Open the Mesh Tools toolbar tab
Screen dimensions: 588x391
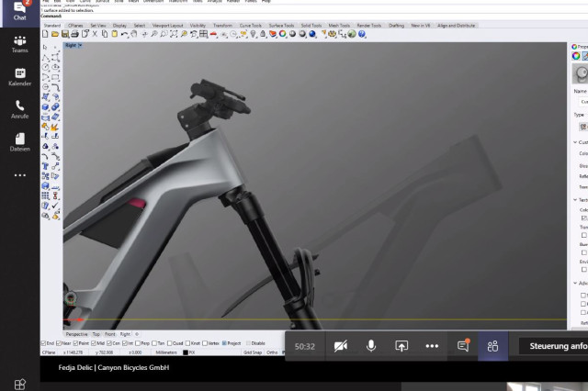click(339, 26)
